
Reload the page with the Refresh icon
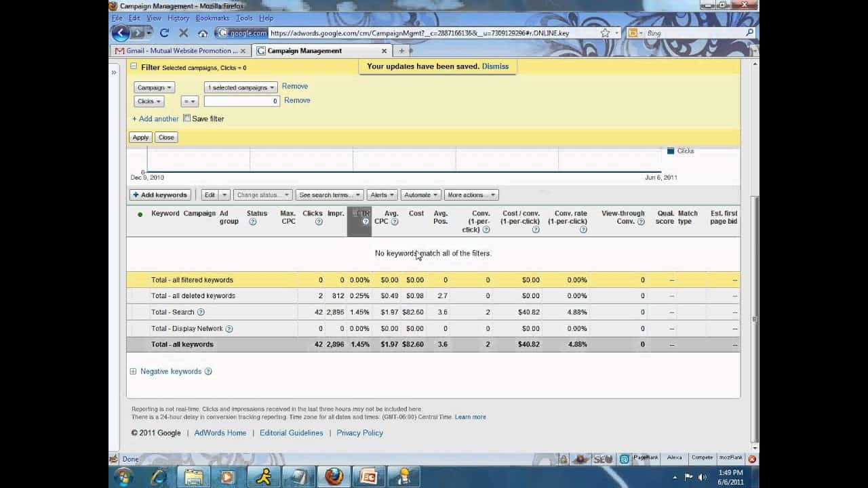[164, 33]
